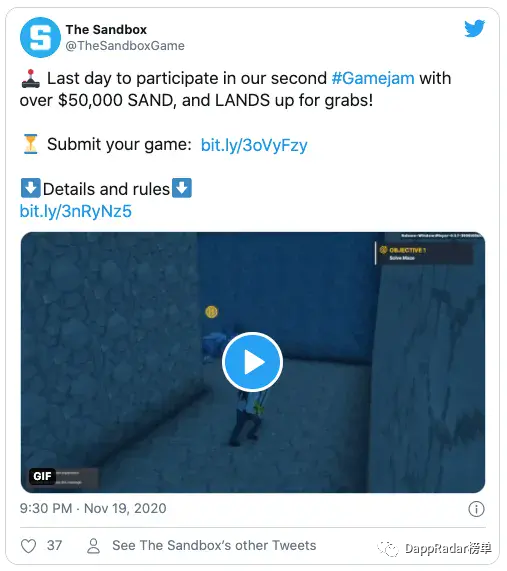Open the bit.ly/3nRyNz5 rules link

point(76,211)
